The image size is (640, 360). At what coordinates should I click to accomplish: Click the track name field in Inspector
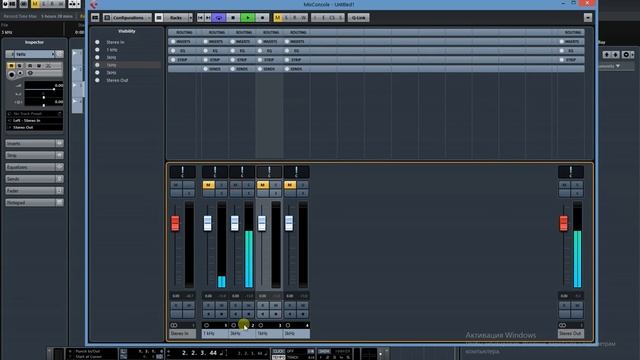point(34,54)
